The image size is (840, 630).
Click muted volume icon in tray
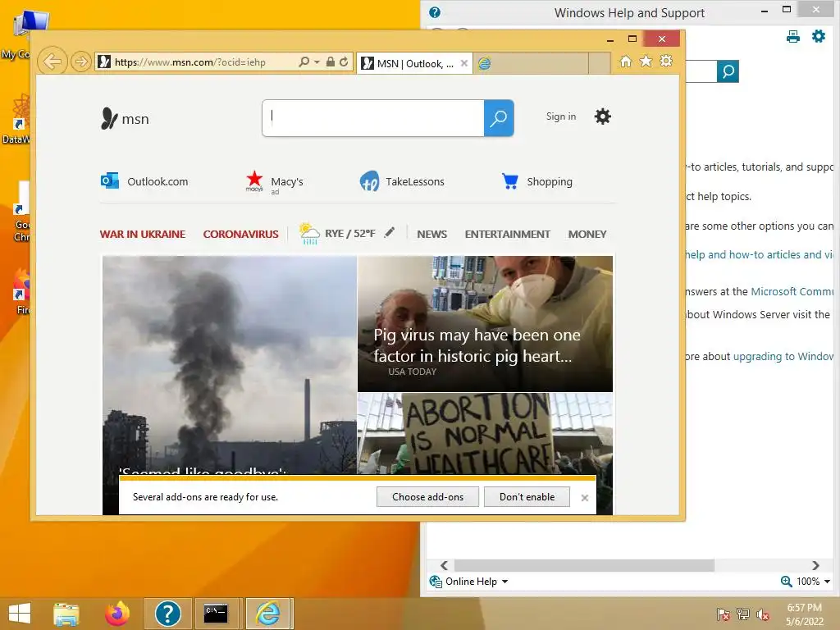coord(763,614)
